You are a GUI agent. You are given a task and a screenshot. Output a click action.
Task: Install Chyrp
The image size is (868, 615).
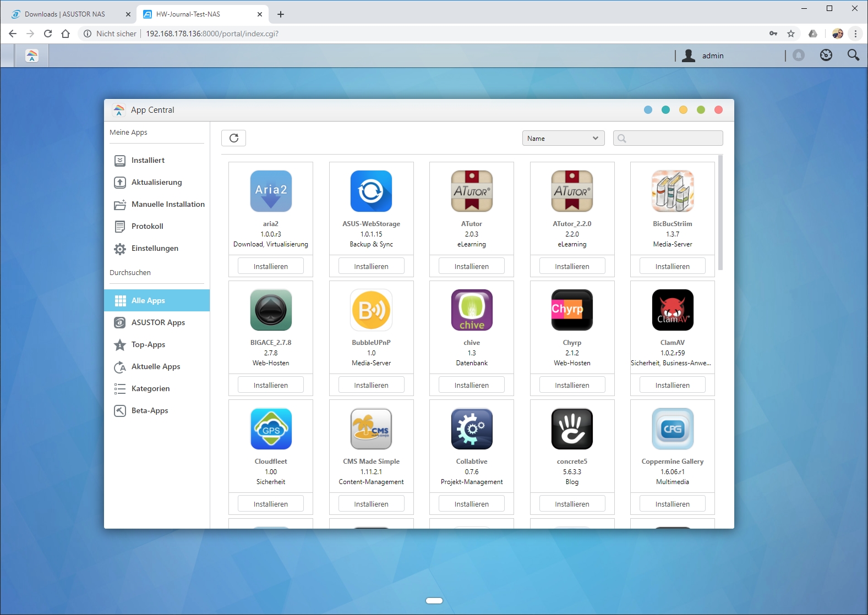(572, 385)
